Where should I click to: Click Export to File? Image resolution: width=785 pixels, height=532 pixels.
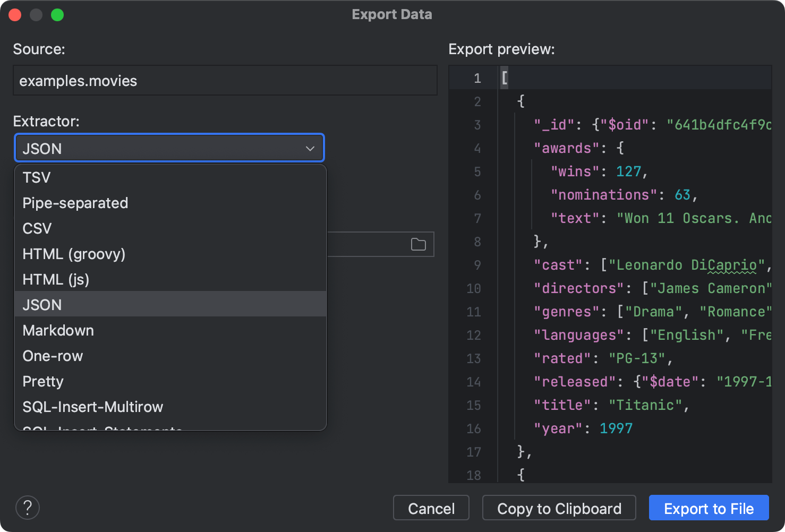click(x=709, y=508)
